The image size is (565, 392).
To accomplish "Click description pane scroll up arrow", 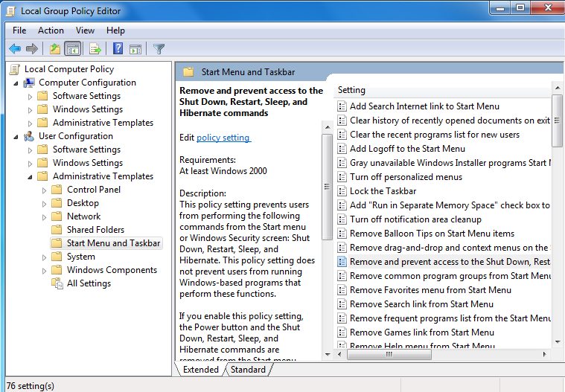I will coord(328,127).
